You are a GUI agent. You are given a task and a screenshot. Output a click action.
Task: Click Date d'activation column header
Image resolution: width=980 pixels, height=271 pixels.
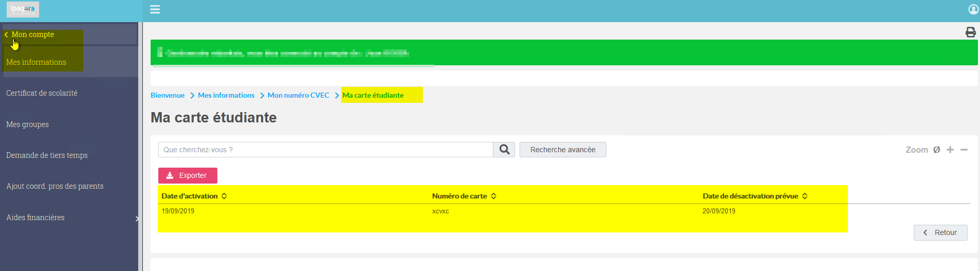click(190, 196)
